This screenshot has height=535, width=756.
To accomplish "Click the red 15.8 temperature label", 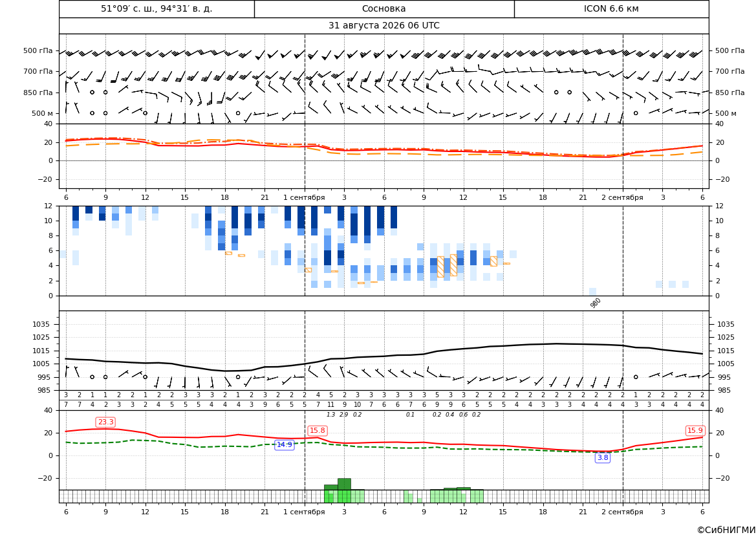I will click(x=318, y=430).
